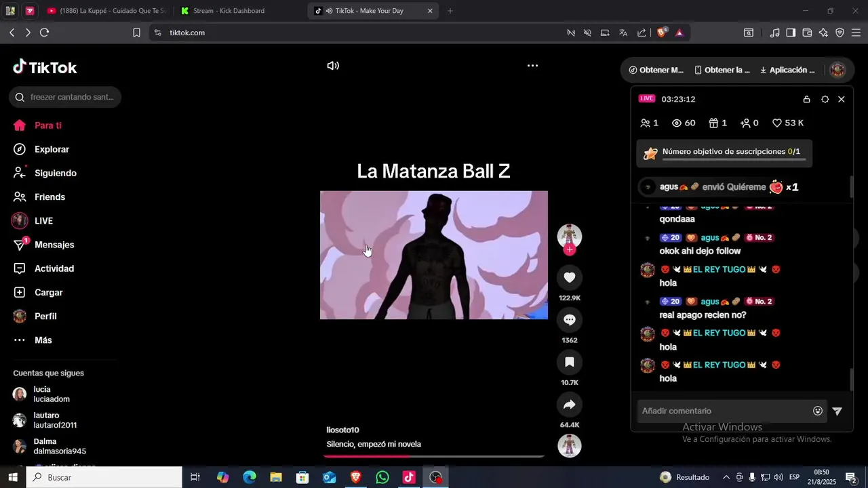Open a new browser tab
Screen dimensions: 868x488
click(x=450, y=11)
